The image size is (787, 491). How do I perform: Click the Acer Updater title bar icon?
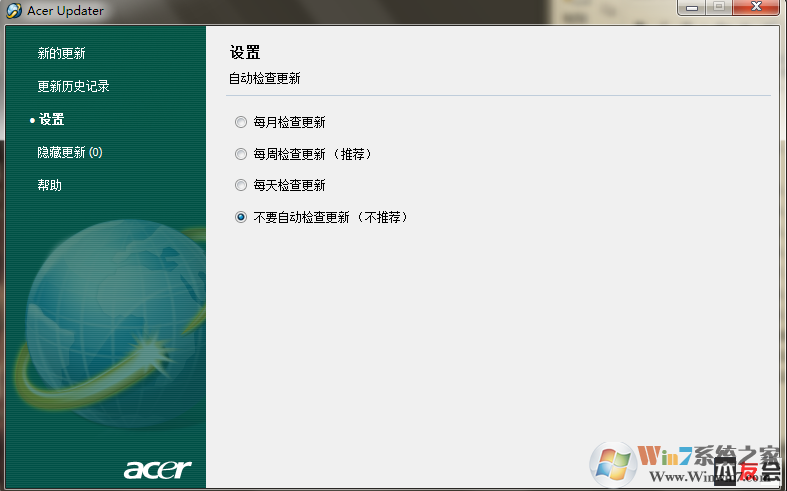[x=14, y=11]
